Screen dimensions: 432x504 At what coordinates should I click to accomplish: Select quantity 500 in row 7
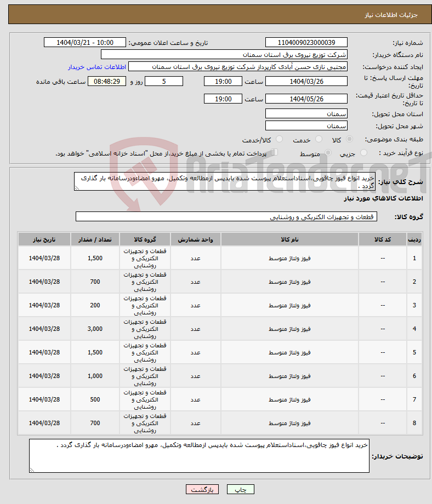(95, 399)
